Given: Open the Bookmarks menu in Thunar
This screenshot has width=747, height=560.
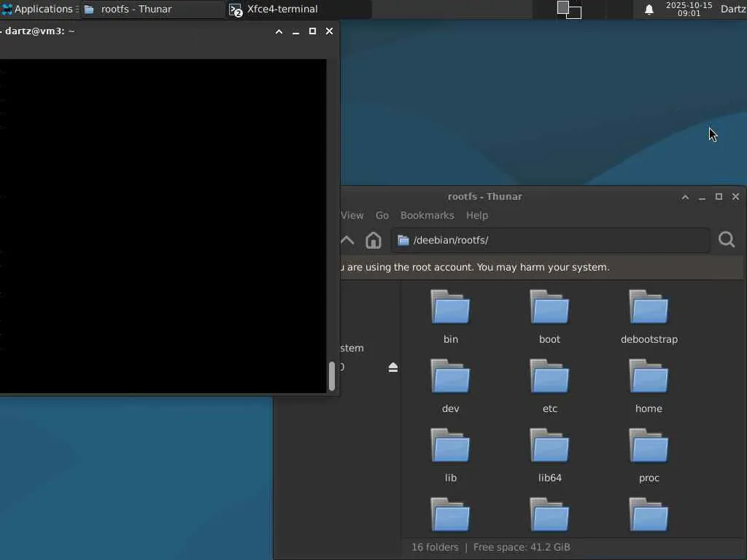Looking at the screenshot, I should click(x=427, y=215).
